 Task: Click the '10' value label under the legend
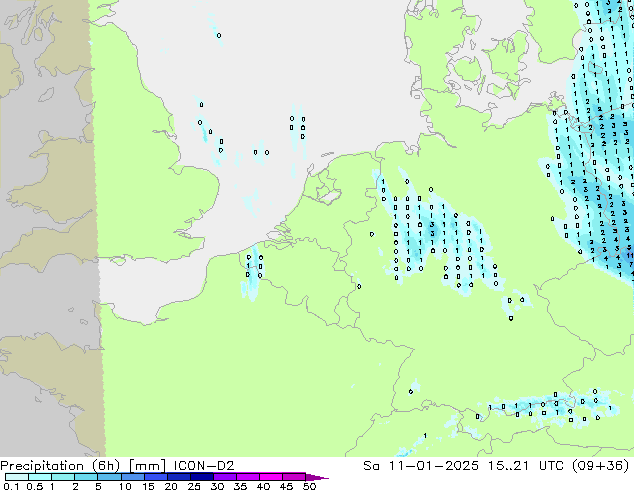point(124,486)
